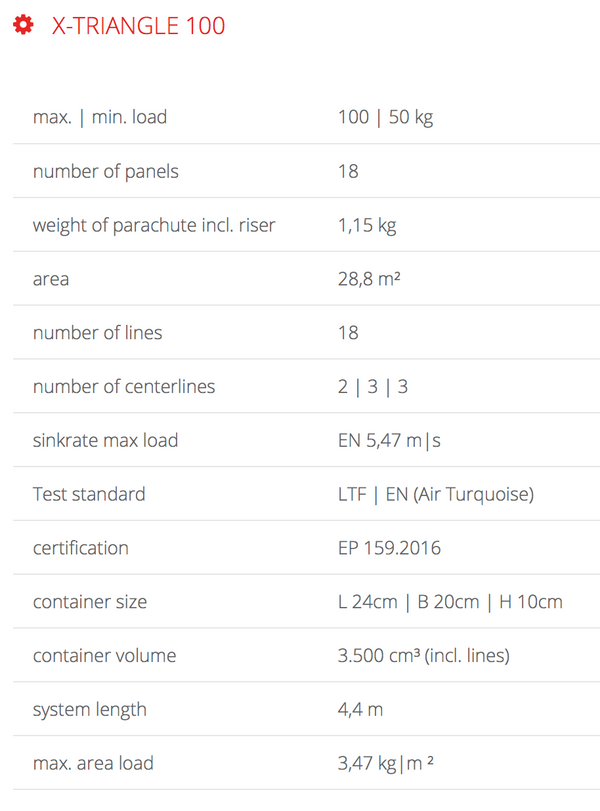Click the 4,4 m system length value
The width and height of the screenshot is (600, 811).
click(361, 710)
